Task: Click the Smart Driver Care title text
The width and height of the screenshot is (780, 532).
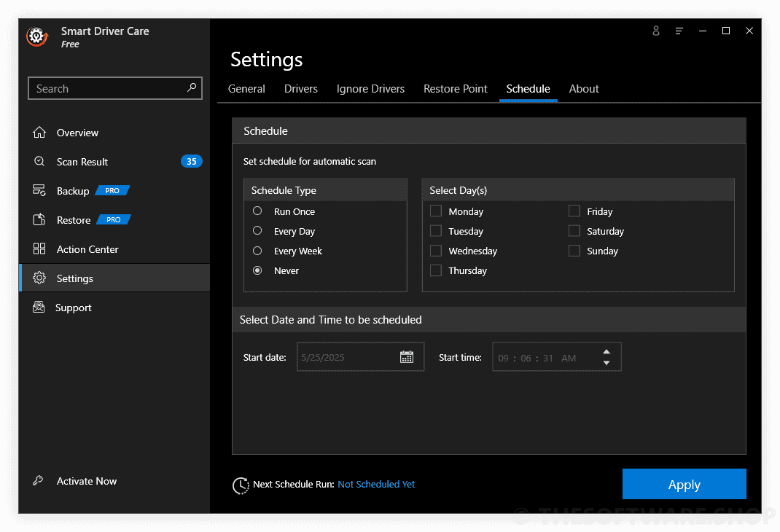Action: [x=105, y=31]
